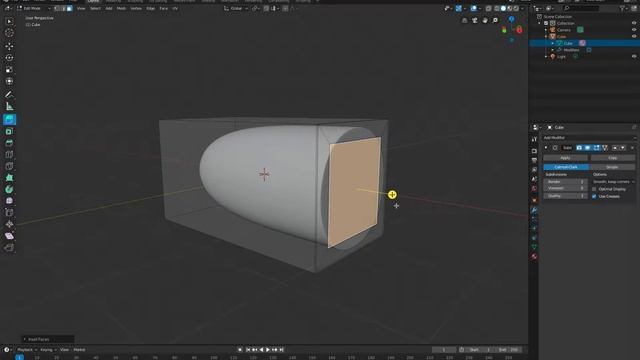Open the Output properties tab icon
Image resolution: width=640 pixels, height=360 pixels.
point(534,160)
